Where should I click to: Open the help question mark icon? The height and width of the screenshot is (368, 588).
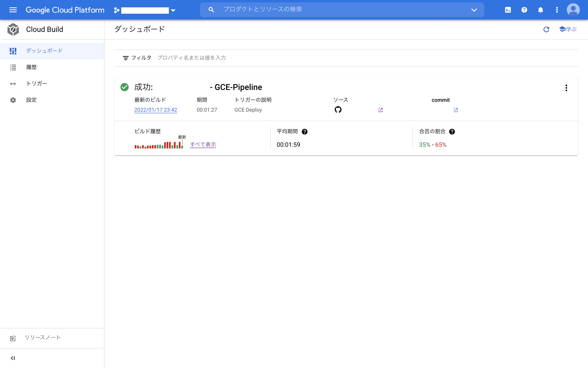click(524, 10)
